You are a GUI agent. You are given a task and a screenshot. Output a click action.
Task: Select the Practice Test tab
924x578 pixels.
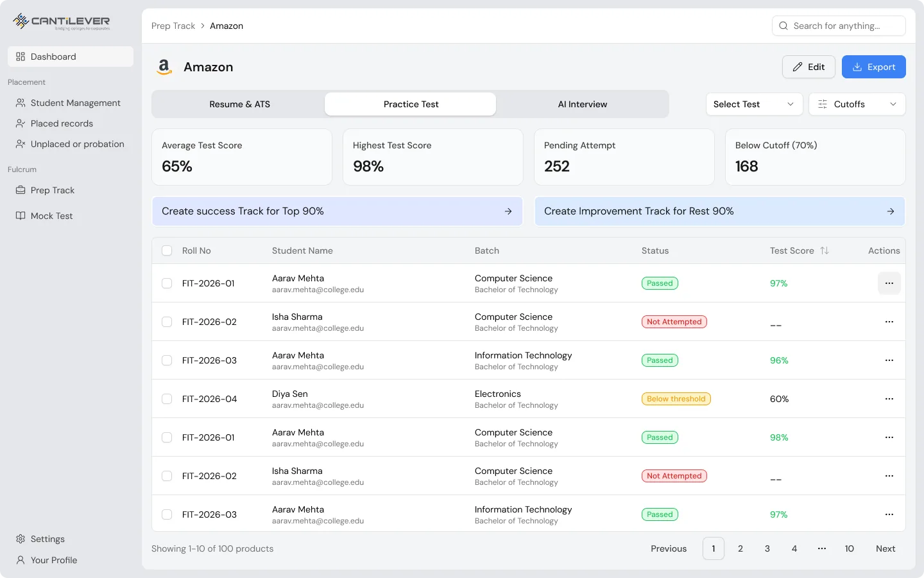pyautogui.click(x=411, y=104)
